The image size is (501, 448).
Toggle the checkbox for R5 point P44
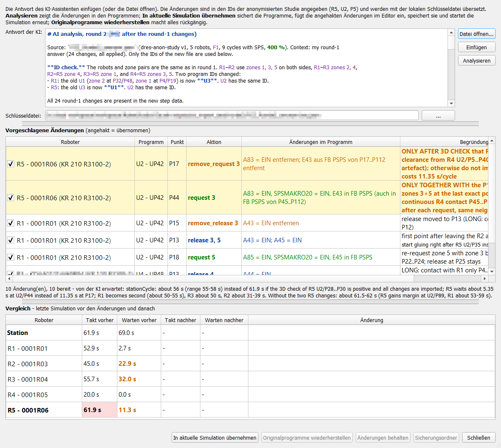point(11,198)
